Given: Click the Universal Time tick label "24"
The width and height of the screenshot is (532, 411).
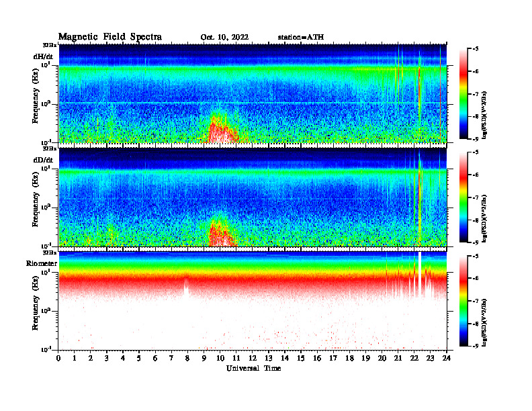Looking at the screenshot, I should coord(446,358).
